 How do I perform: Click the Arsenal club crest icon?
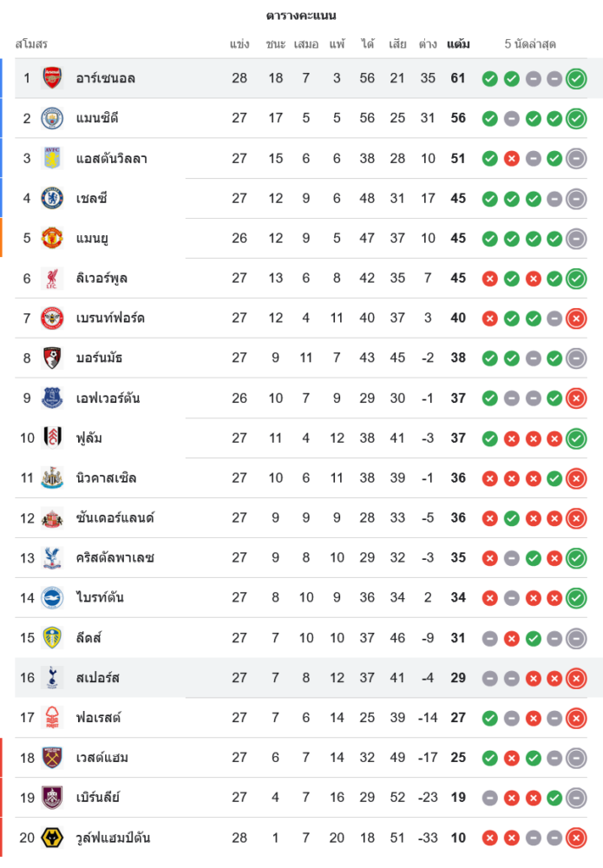(x=52, y=78)
